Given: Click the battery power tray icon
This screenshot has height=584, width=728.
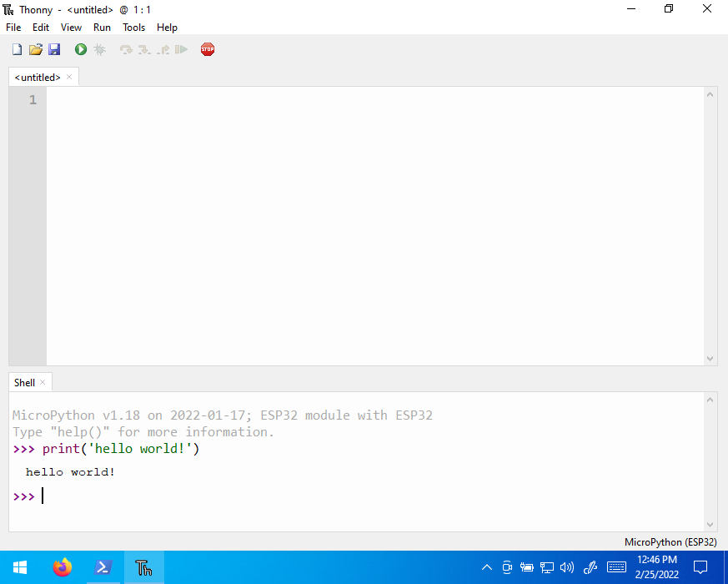Looking at the screenshot, I should pyautogui.click(x=526, y=567).
